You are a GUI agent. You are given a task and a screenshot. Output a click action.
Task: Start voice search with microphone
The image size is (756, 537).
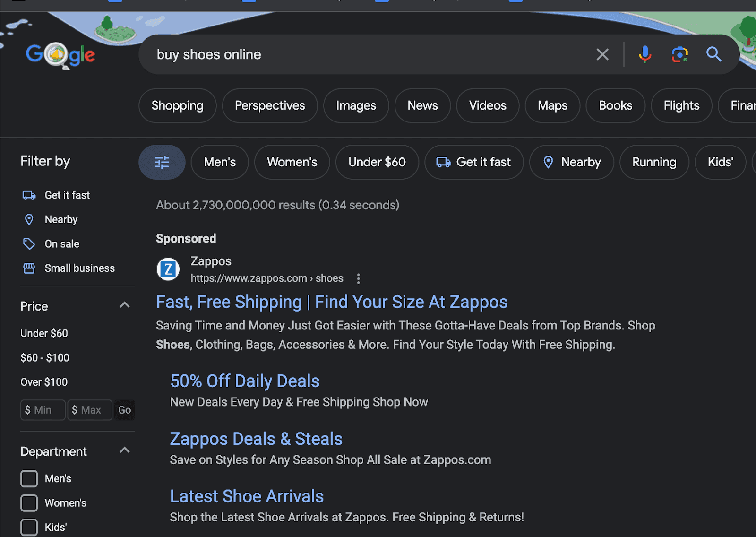tap(644, 54)
